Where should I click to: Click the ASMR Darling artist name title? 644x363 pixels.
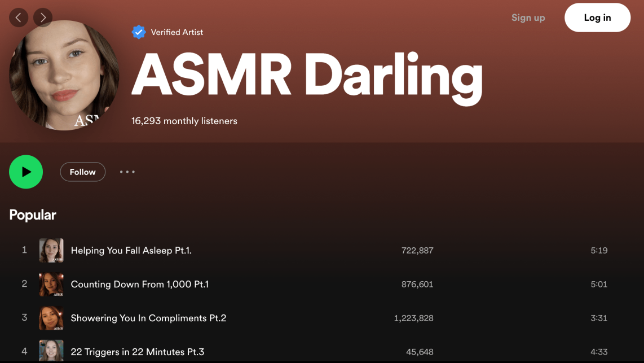tap(307, 75)
